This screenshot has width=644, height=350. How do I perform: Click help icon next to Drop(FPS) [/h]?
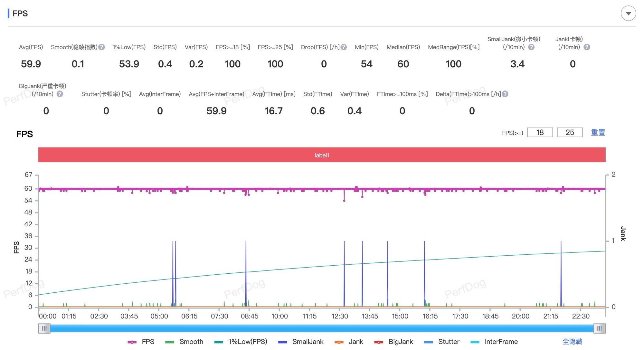pyautogui.click(x=344, y=47)
